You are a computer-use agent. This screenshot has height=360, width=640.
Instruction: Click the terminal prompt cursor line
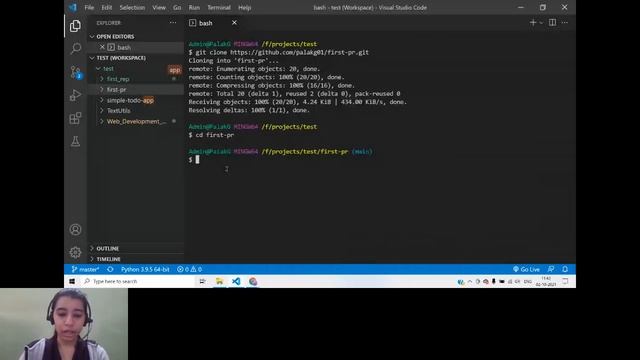[197, 160]
